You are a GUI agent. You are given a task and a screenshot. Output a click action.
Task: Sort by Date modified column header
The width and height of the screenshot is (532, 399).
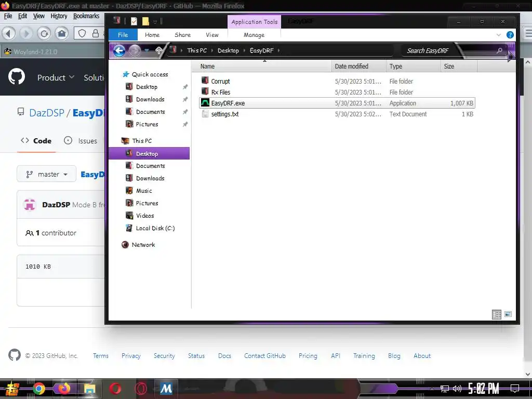click(x=358, y=66)
